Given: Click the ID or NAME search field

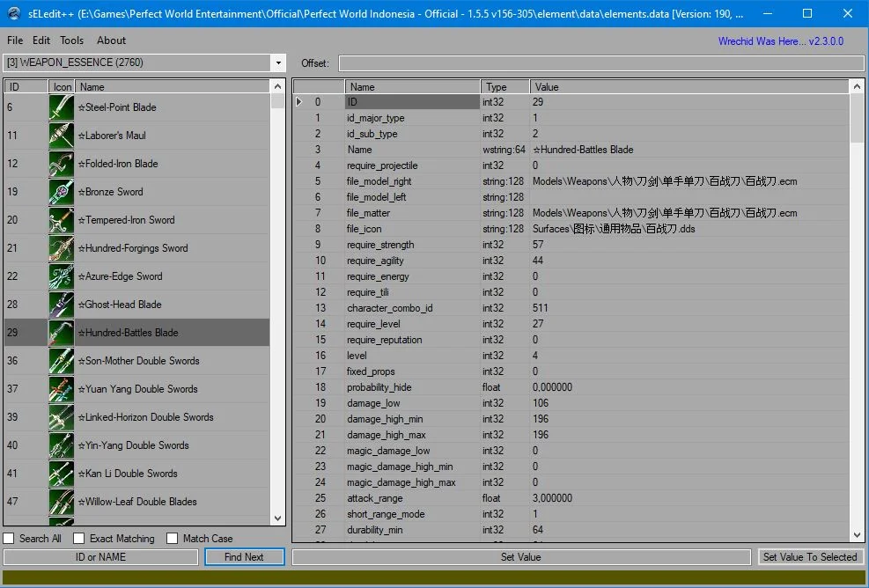Looking at the screenshot, I should click(101, 557).
